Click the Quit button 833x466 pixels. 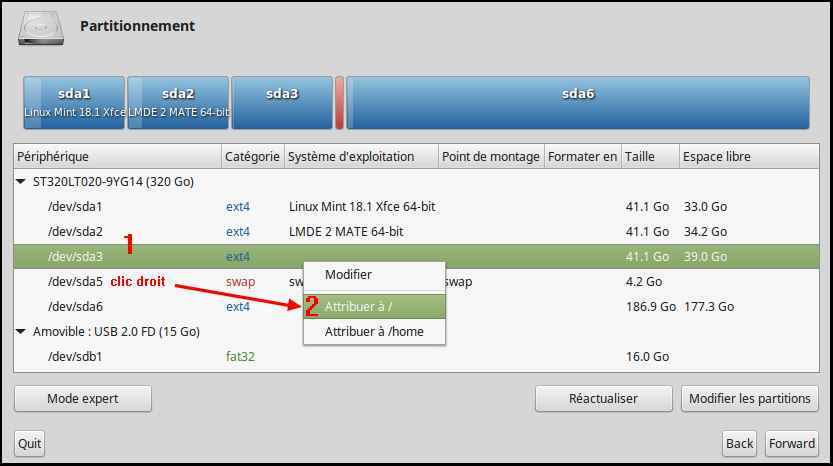29,443
